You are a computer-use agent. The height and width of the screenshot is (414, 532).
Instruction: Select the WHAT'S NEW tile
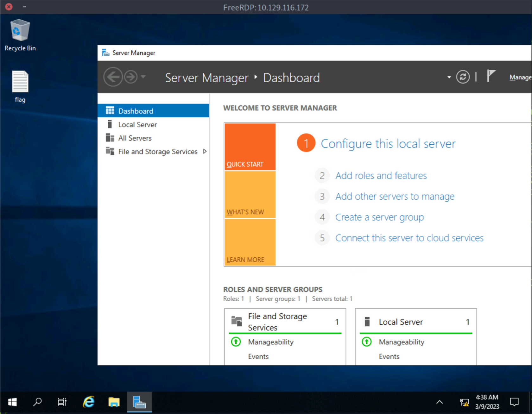click(x=250, y=195)
